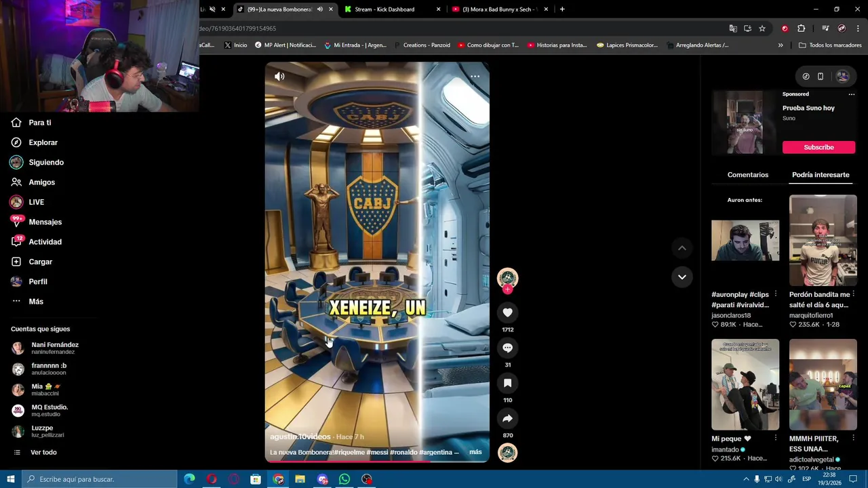This screenshot has height=488, width=868.
Task: Click the translate page icon in the address bar
Action: [x=733, y=28]
